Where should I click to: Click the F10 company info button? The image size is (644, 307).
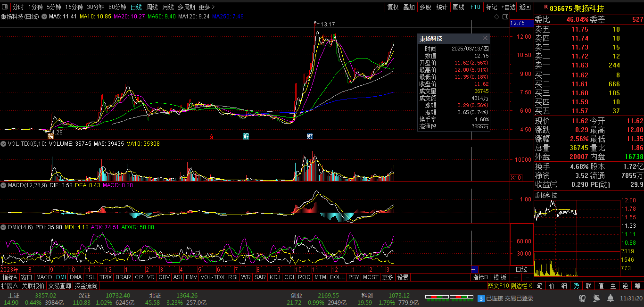475,7
